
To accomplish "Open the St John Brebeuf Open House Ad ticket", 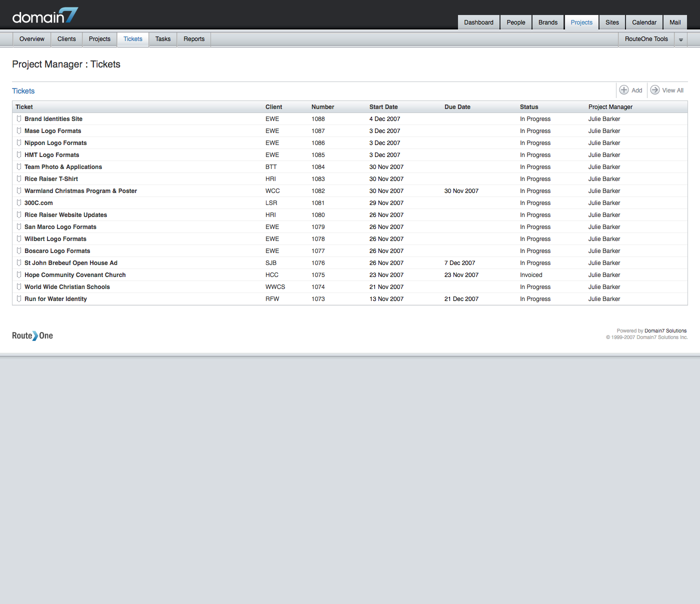I will tap(71, 263).
